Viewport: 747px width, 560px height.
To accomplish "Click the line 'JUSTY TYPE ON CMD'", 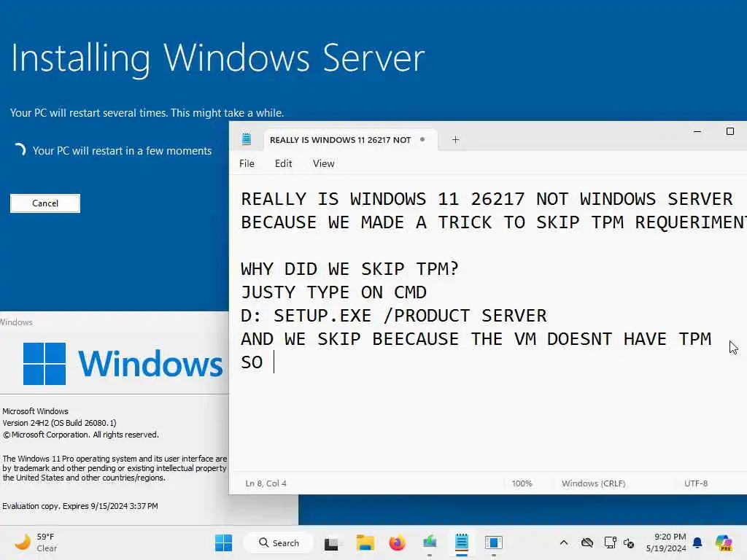I will pyautogui.click(x=333, y=292).
